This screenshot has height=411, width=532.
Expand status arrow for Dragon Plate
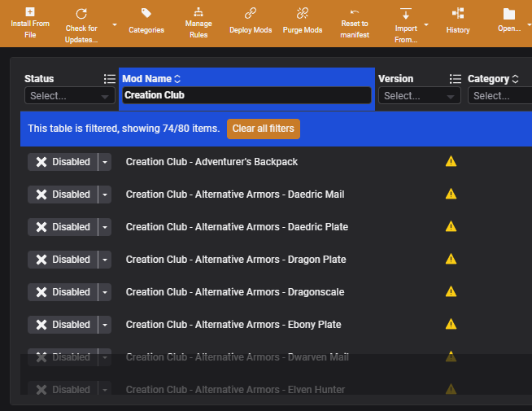[105, 260]
